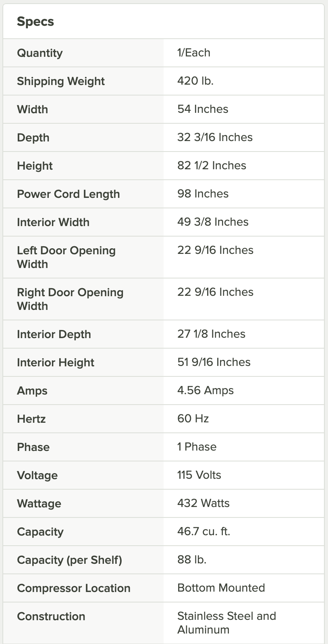Select the Hertz row label
This screenshot has width=328, height=644.
[31, 419]
